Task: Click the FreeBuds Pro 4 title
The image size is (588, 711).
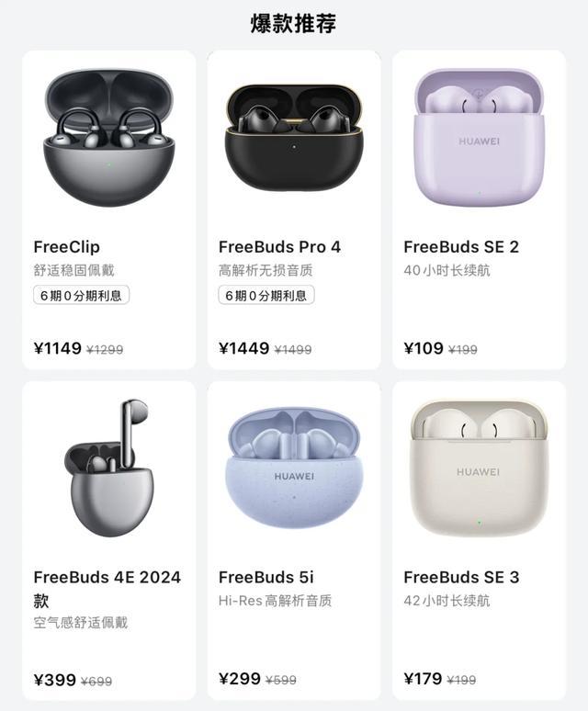Action: click(279, 247)
